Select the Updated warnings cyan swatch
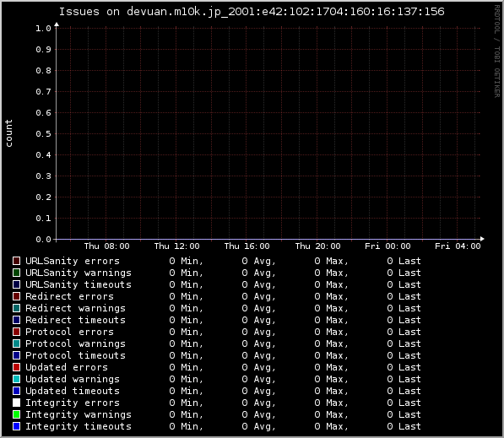Screen dimensions: 504x438 pos(16,379)
